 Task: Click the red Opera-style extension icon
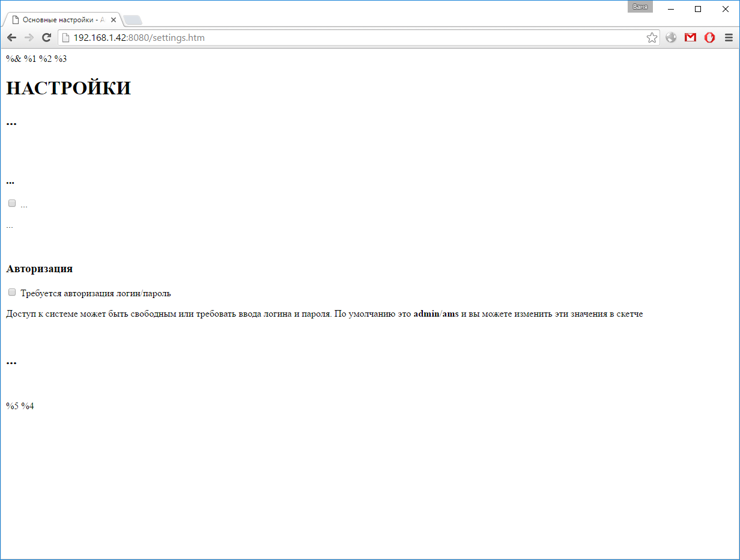click(x=710, y=38)
